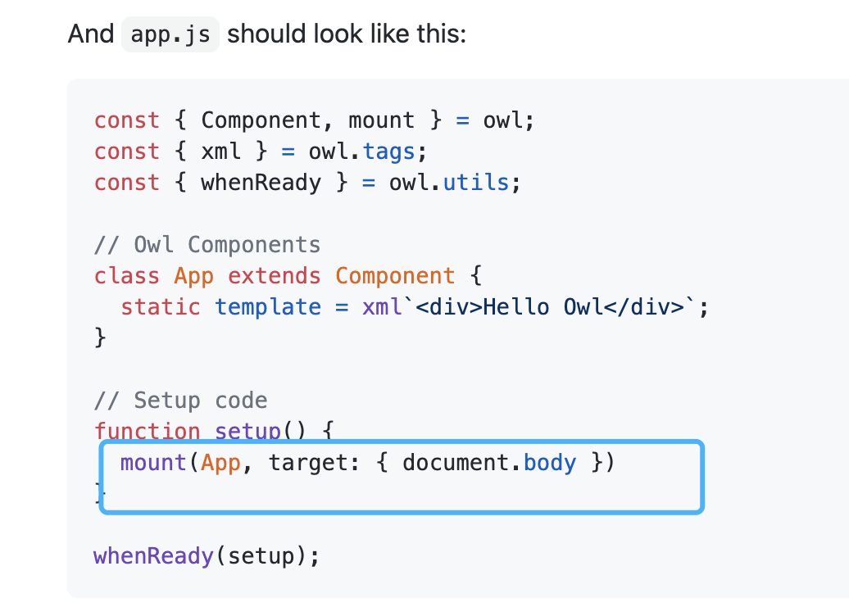
Task: Select the Component keyword in class declaration
Action: pyautogui.click(x=395, y=276)
